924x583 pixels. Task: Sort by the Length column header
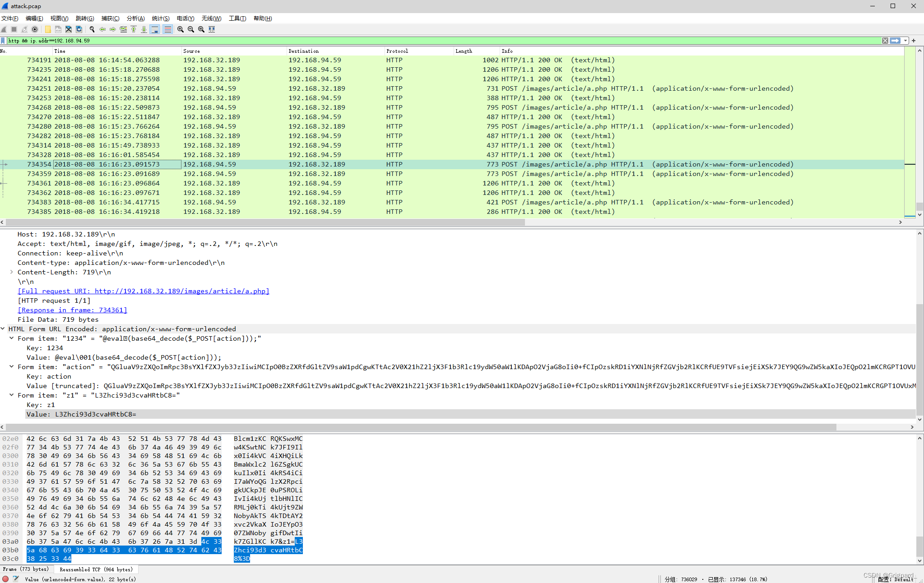[477, 51]
